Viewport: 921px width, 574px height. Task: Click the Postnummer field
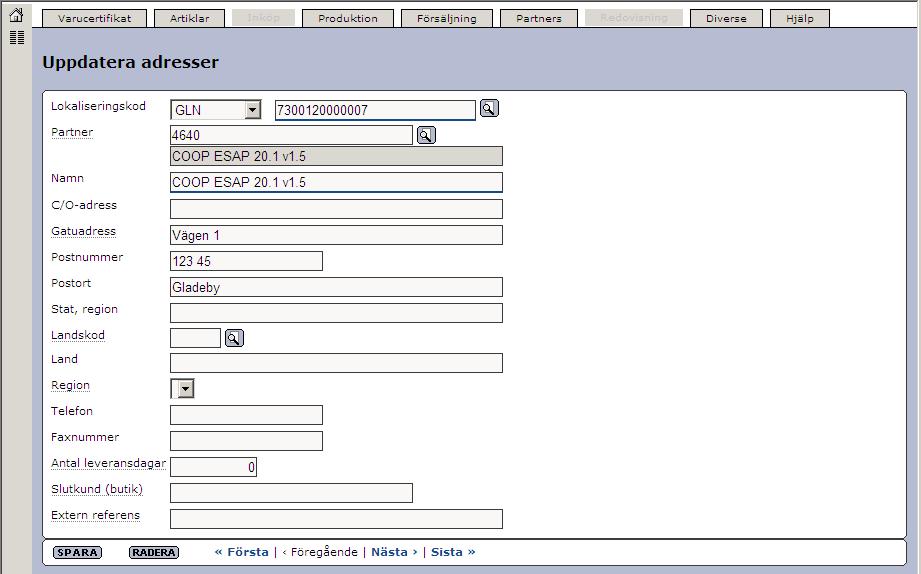(x=246, y=261)
